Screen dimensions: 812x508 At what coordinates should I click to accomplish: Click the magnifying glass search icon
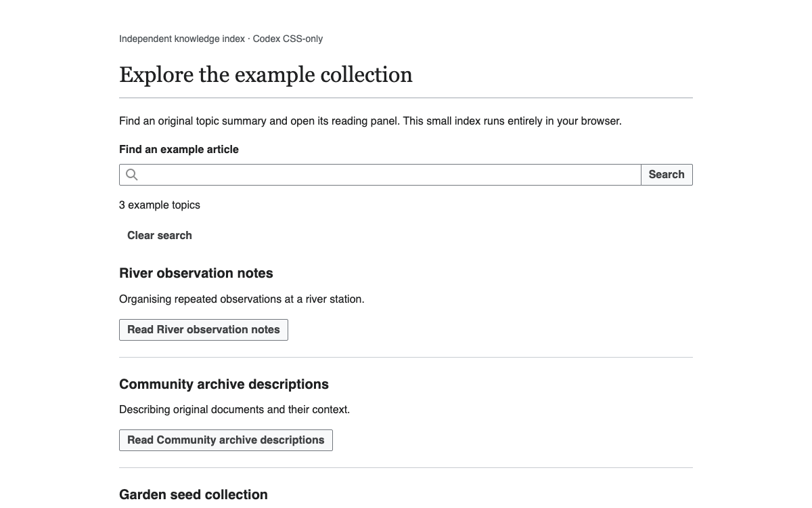coord(132,175)
